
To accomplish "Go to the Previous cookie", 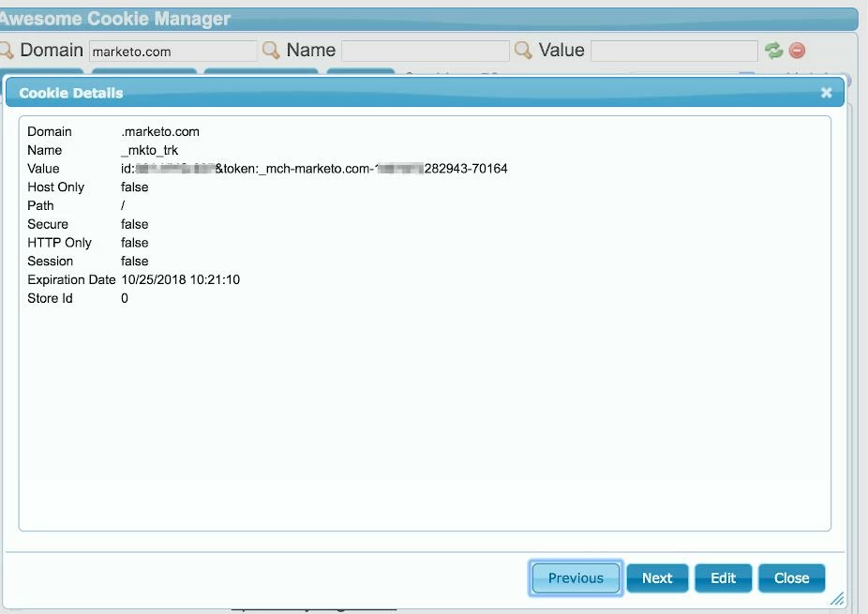I will [x=576, y=578].
